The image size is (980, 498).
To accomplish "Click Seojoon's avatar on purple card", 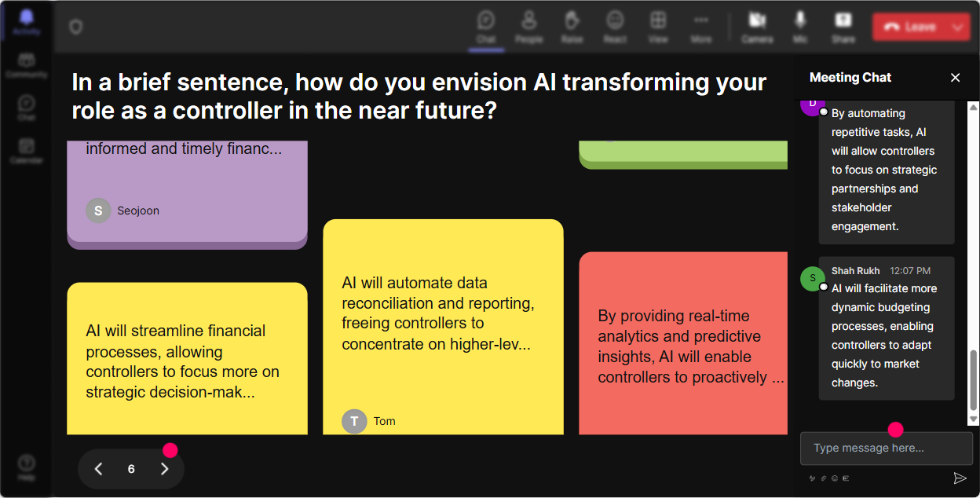I will point(98,211).
